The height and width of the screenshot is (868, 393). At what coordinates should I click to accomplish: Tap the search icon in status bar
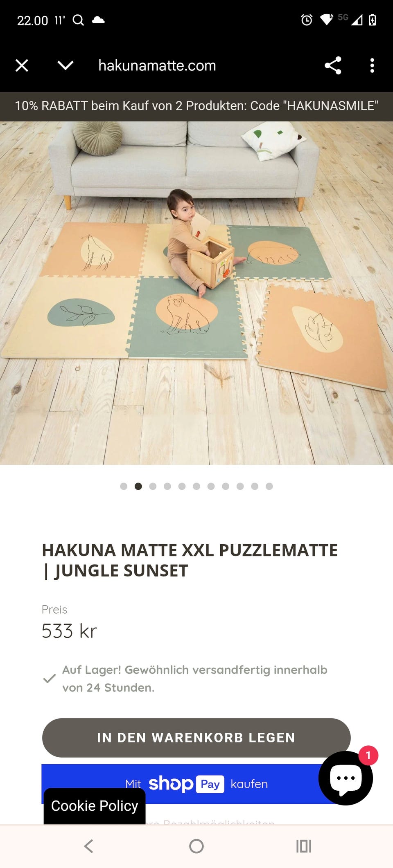pos(78,20)
